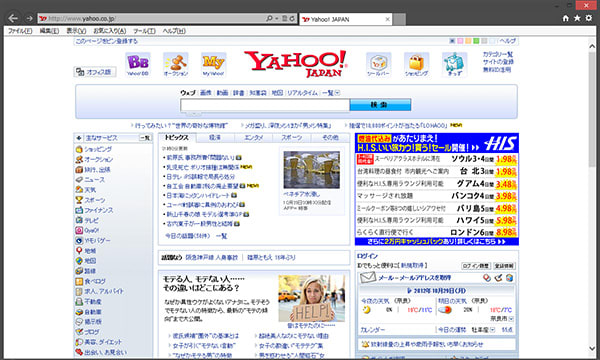The image size is (600, 360).
Task: Go forward with the browser forward arrow
Action: [x=29, y=18]
